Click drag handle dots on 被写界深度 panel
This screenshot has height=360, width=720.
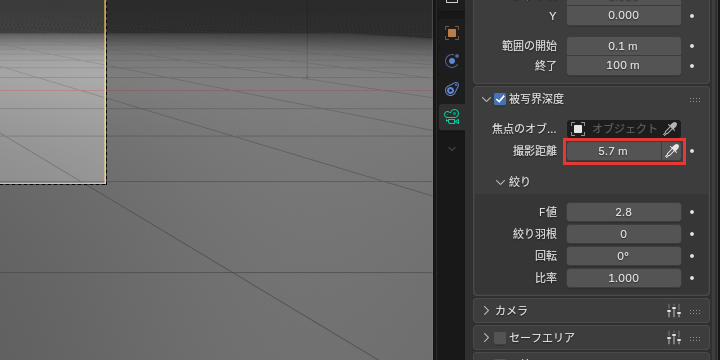click(x=695, y=99)
